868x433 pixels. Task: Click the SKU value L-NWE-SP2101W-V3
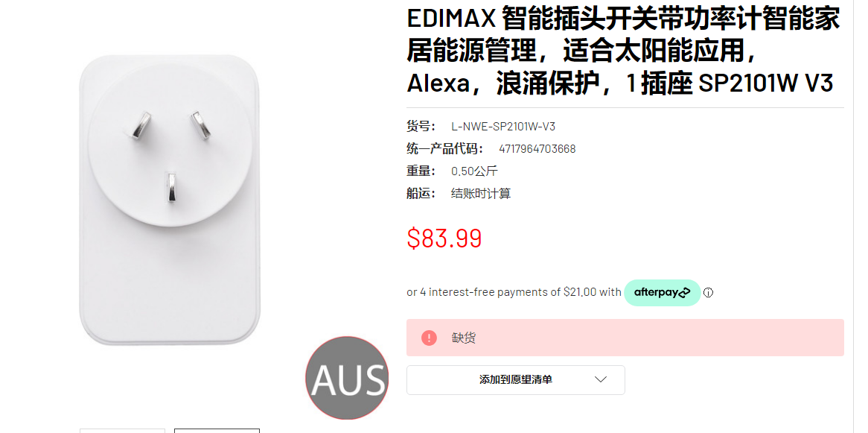503,127
